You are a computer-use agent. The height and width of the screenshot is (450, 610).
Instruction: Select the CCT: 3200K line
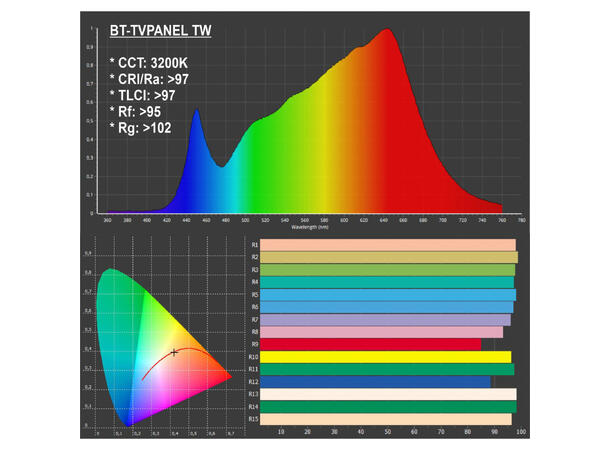[149, 63]
